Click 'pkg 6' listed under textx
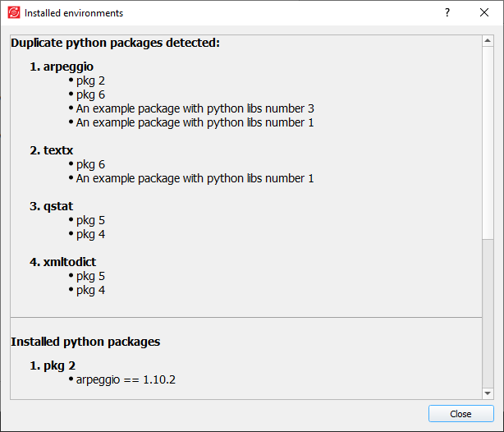The height and width of the screenshot is (432, 504). tap(90, 164)
